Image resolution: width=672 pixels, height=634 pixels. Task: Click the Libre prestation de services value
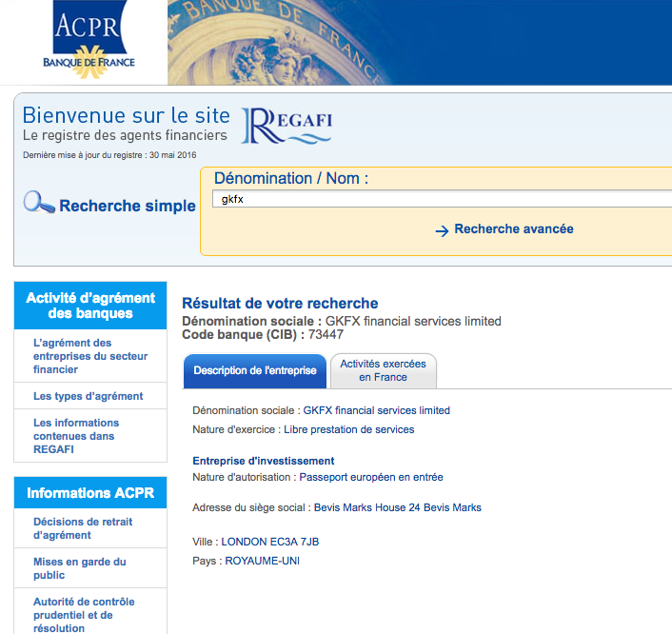(x=349, y=429)
